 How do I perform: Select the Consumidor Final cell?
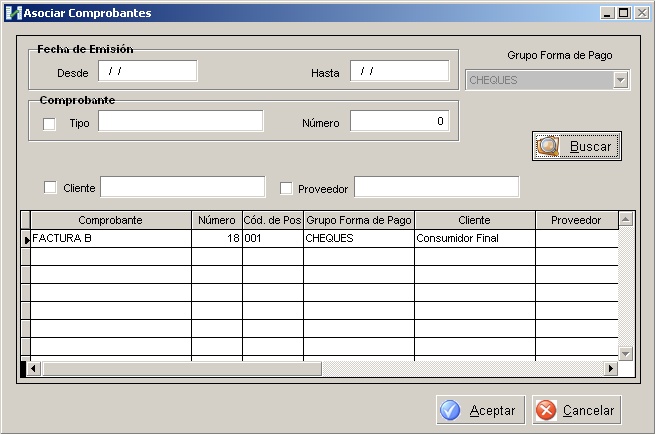[x=474, y=239]
